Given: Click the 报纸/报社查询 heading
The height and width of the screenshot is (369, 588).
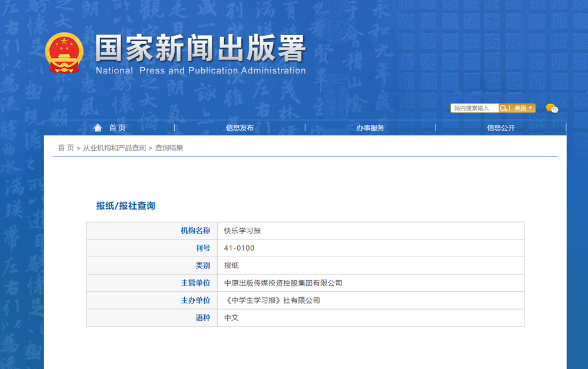Looking at the screenshot, I should point(125,205).
